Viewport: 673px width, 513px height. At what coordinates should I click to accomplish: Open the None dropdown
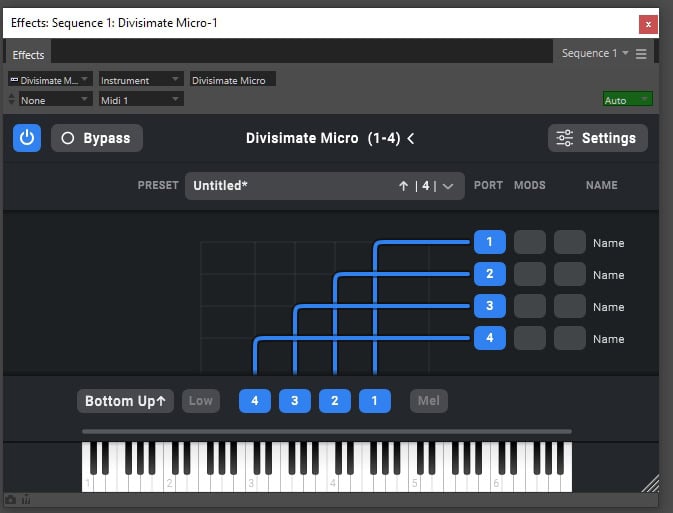pos(55,100)
